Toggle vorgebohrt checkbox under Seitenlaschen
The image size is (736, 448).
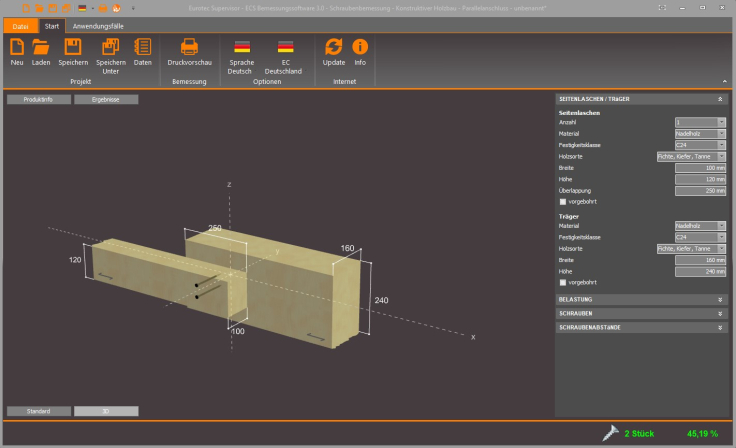[563, 201]
